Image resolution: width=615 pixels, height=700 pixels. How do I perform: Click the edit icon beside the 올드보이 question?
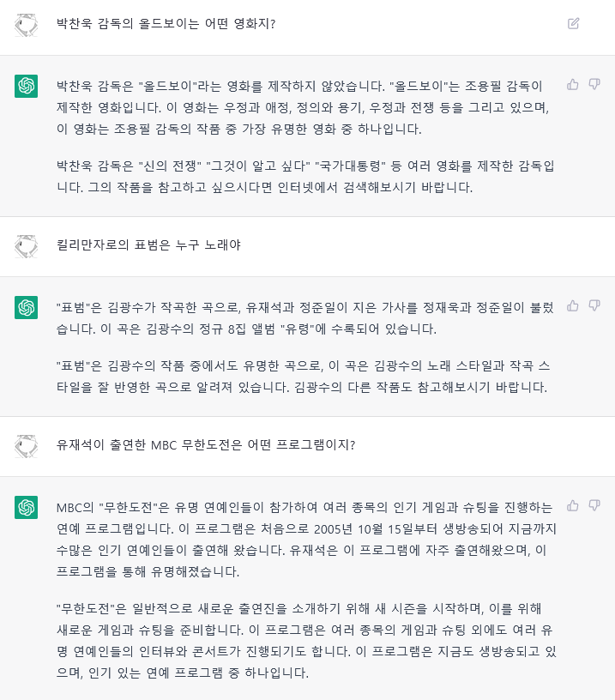(x=574, y=23)
